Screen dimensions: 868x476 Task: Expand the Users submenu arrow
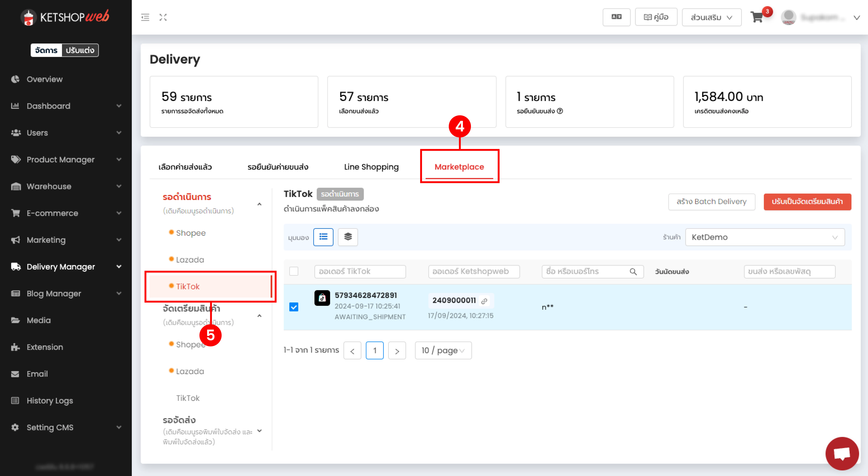[x=119, y=133]
